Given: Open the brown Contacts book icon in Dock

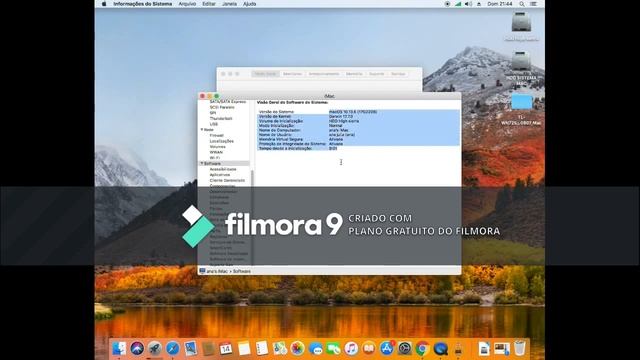Looking at the screenshot, I should pos(208,348).
